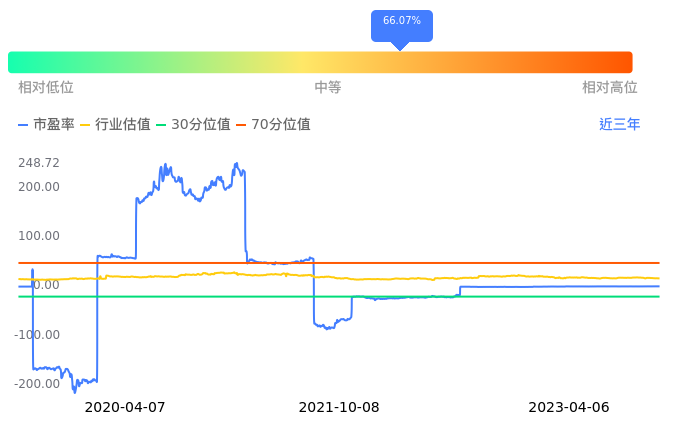Toggle the 市盈率 legend series
The width and height of the screenshot is (686, 442).
pos(46,125)
